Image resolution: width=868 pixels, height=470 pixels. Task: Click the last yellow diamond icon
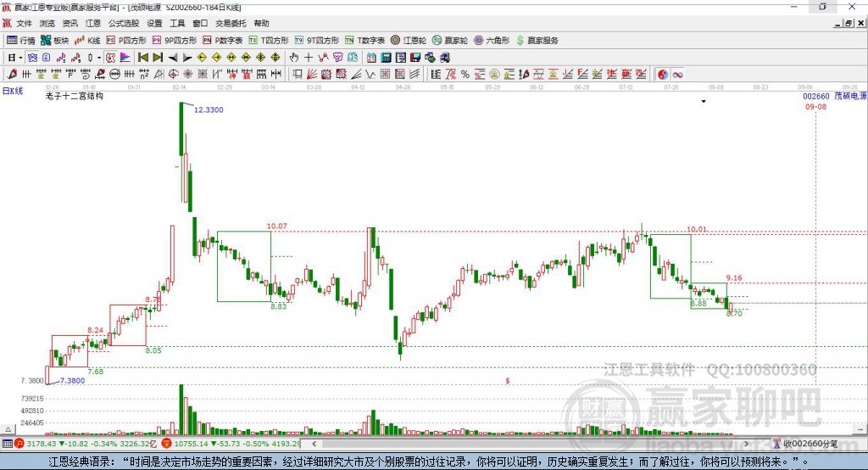(275, 58)
